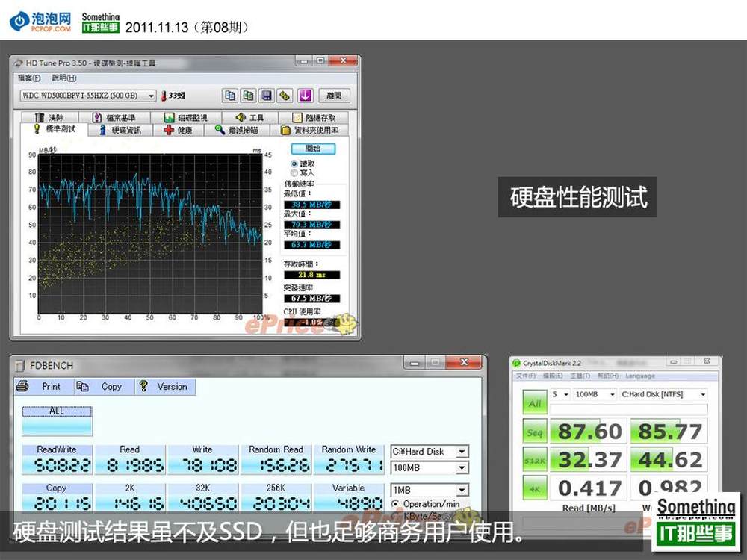Click the 85.77 sequential write result
Image resolution: width=747 pixels, height=560 pixels.
click(x=669, y=432)
